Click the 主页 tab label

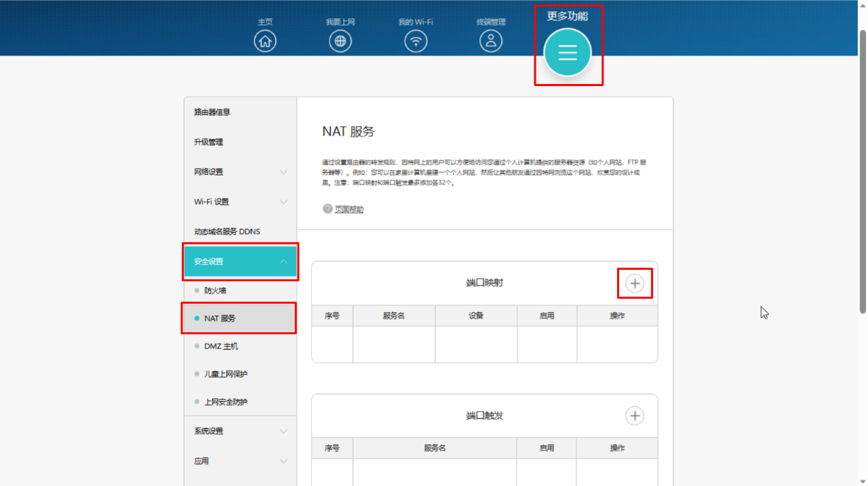tap(265, 22)
